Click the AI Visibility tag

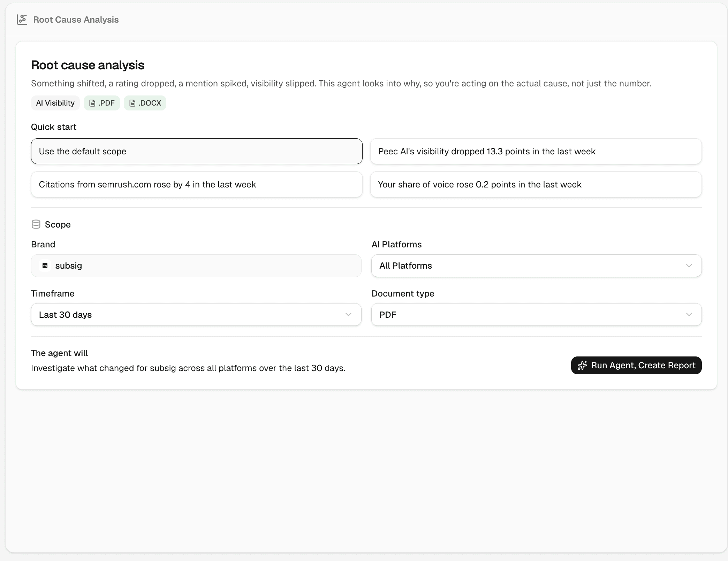coord(55,103)
